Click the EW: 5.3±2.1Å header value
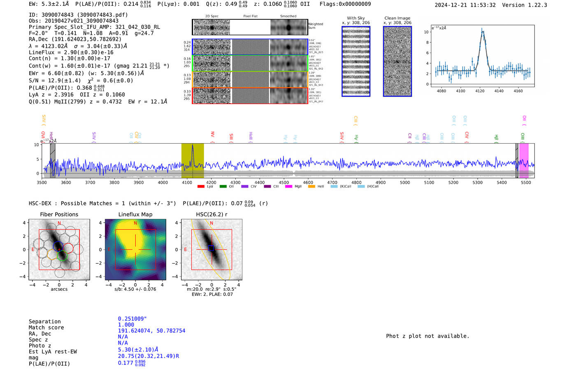 pos(49,4)
